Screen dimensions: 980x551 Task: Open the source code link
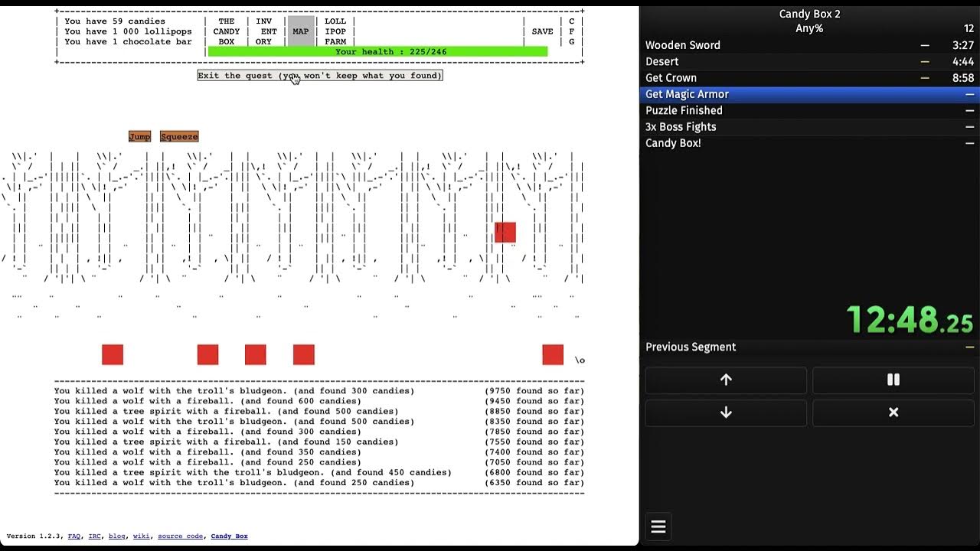(181, 536)
